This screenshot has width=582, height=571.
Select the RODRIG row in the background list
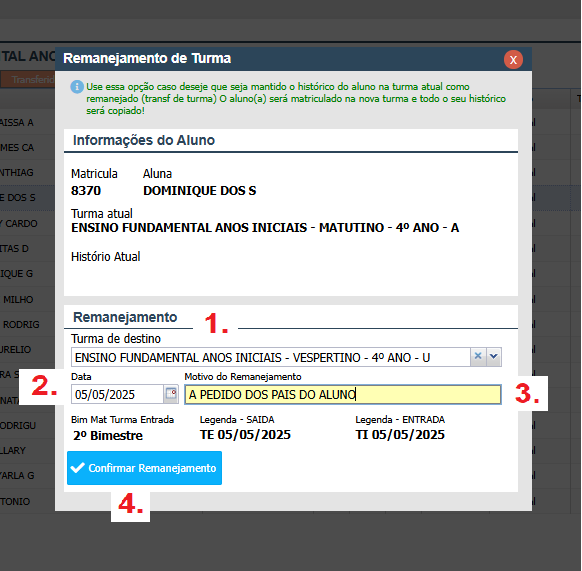click(27, 324)
